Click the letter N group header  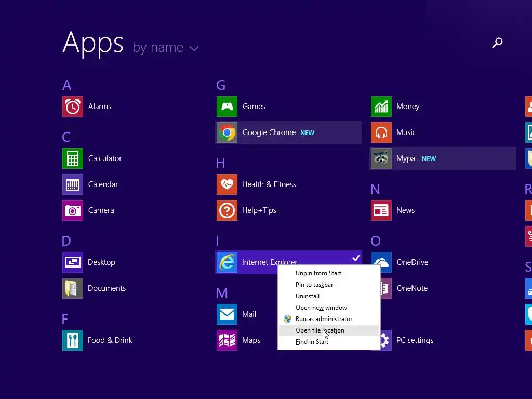pyautogui.click(x=375, y=189)
